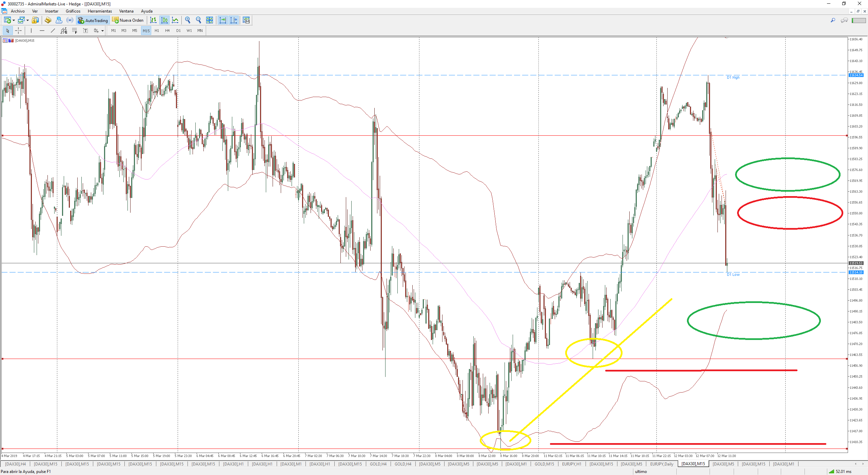Screen dimensions: 868x475
Task: Toggle chart auto scroll to end
Action: pyautogui.click(x=222, y=20)
